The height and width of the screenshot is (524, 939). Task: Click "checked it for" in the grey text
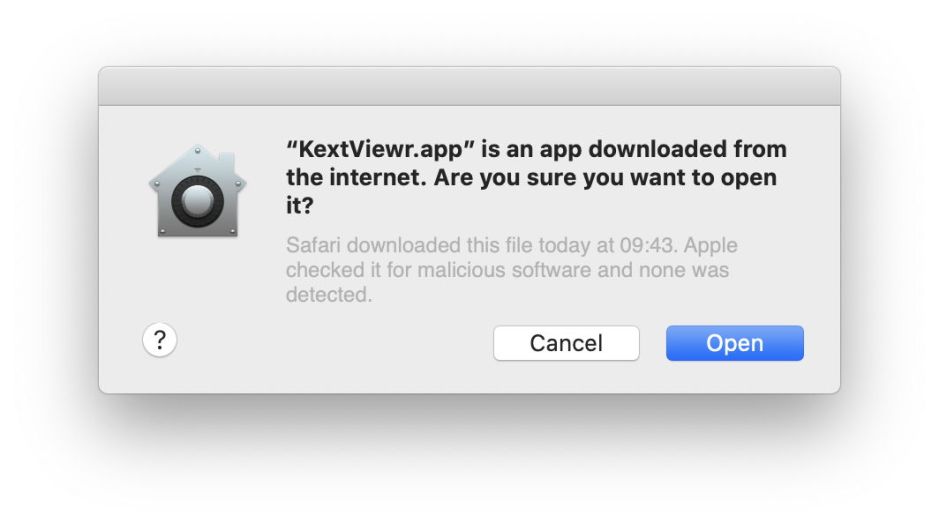coord(342,270)
